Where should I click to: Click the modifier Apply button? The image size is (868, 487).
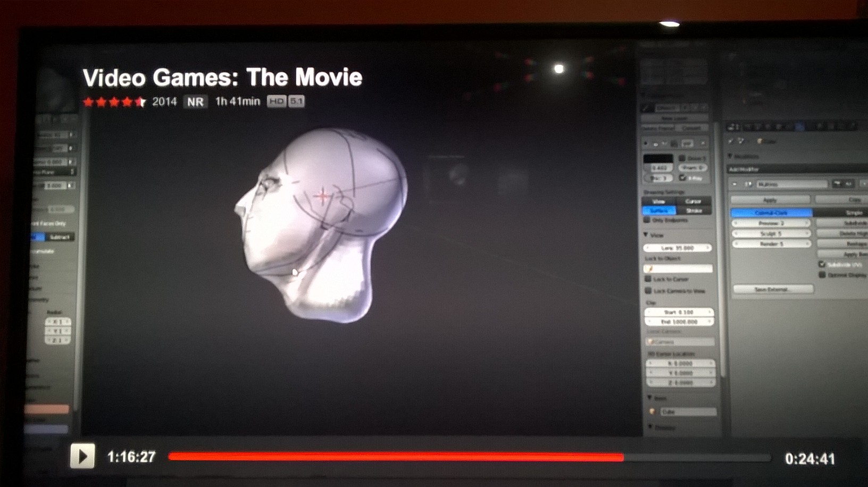pos(770,199)
